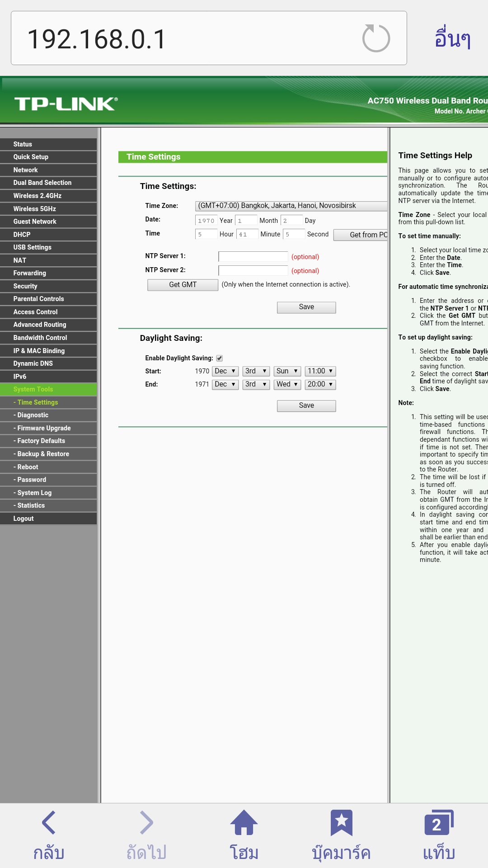This screenshot has width=488, height=868.
Task: Open Factory Defaults
Action: point(48,441)
